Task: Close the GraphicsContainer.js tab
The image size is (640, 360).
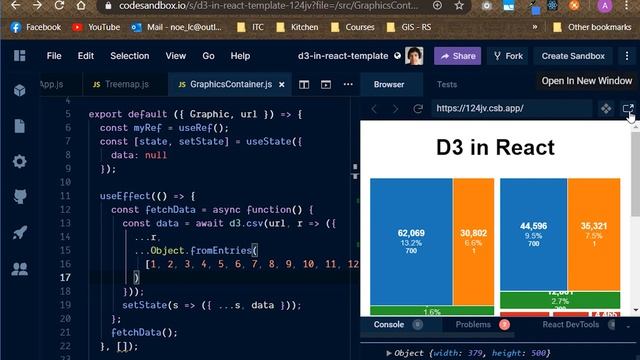Action: (282, 84)
